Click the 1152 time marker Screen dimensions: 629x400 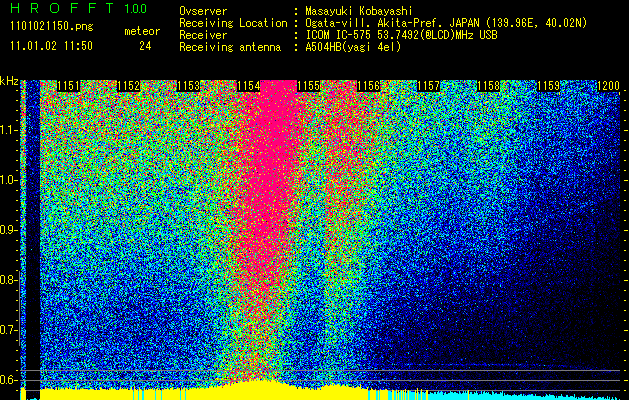click(129, 86)
